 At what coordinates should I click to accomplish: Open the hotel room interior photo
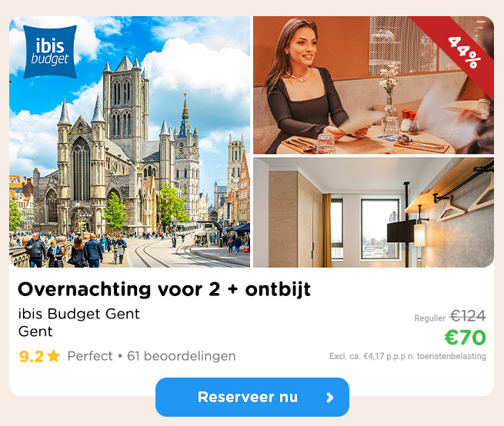[x=373, y=212]
